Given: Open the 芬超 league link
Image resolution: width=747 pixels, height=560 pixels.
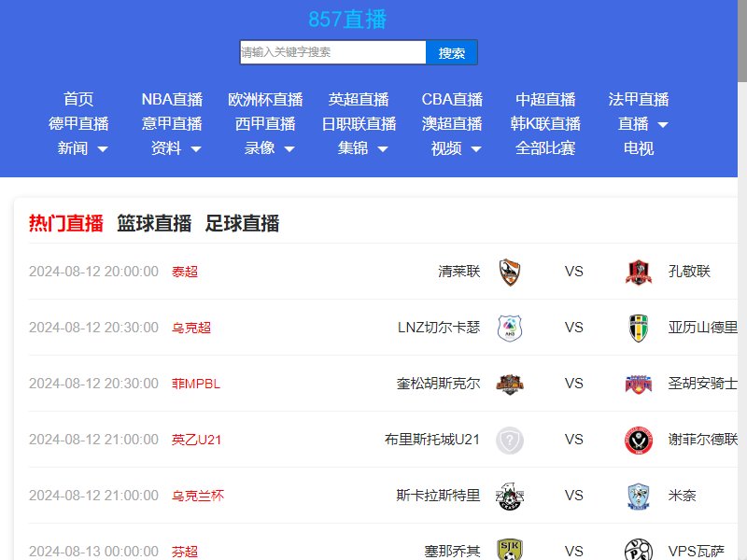Looking at the screenshot, I should point(184,552).
